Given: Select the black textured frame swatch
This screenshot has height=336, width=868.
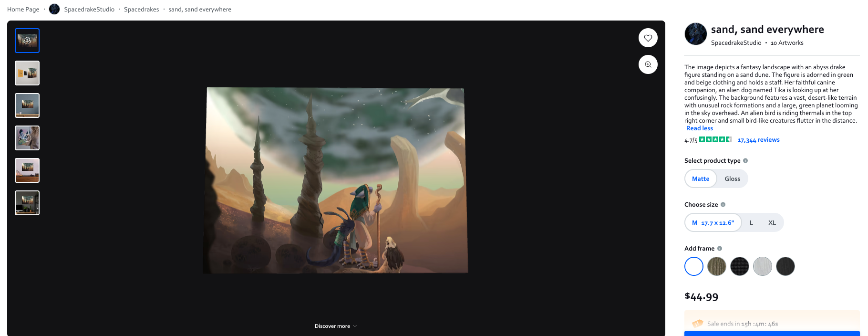Looking at the screenshot, I should 740,266.
